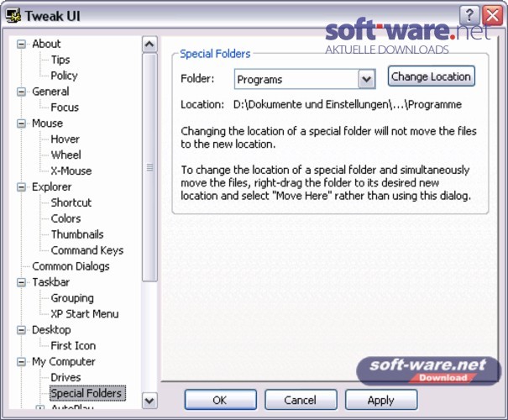The width and height of the screenshot is (508, 420).
Task: Select My Computer in the tree
Action: 64,361
